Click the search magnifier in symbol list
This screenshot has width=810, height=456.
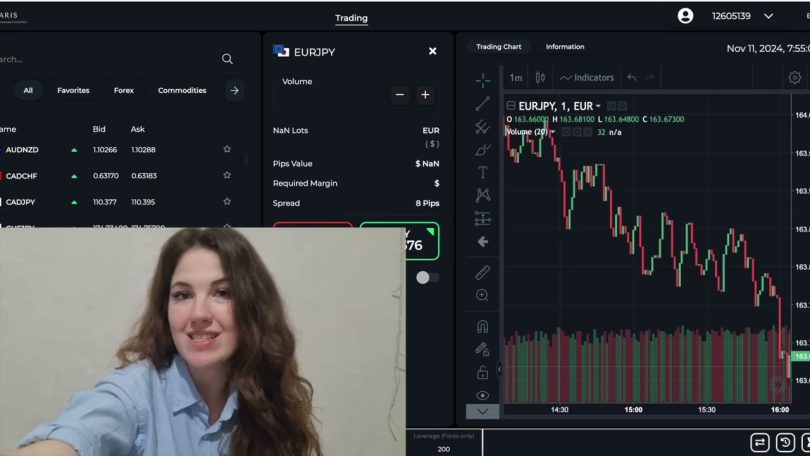pos(227,59)
